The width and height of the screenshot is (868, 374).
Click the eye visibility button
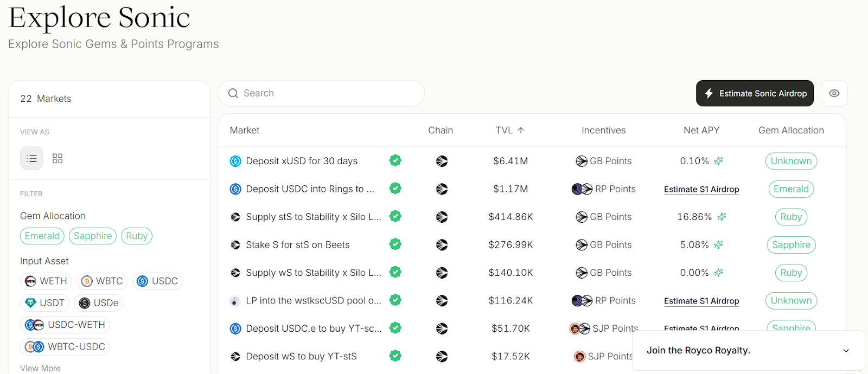click(834, 93)
